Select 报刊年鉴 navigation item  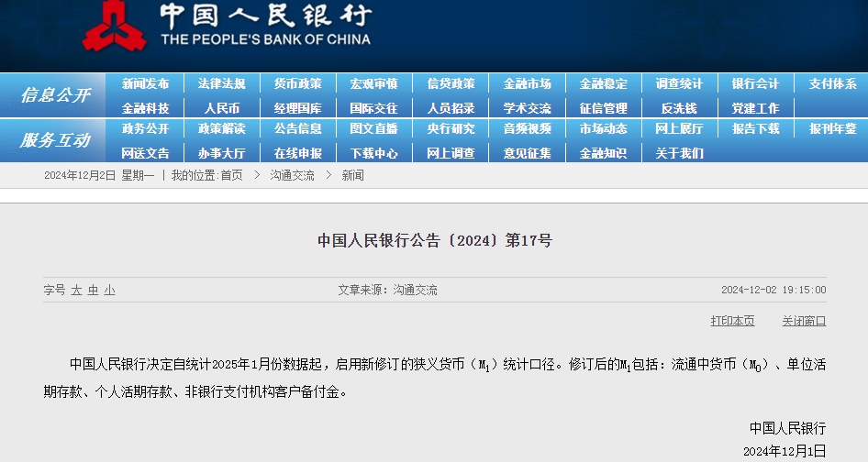pos(832,129)
